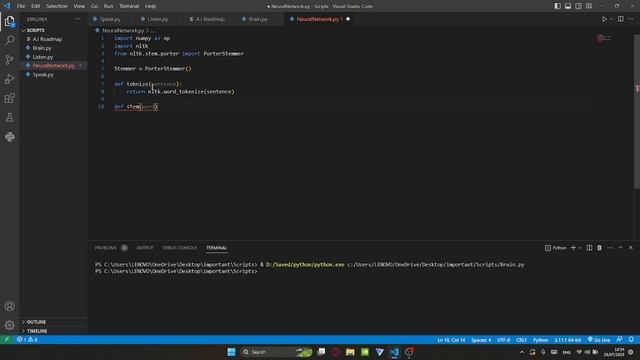Viewport: 640px width, 360px height.
Task: Open Explorer Views and More Actions ellipsis
Action: 78,19
